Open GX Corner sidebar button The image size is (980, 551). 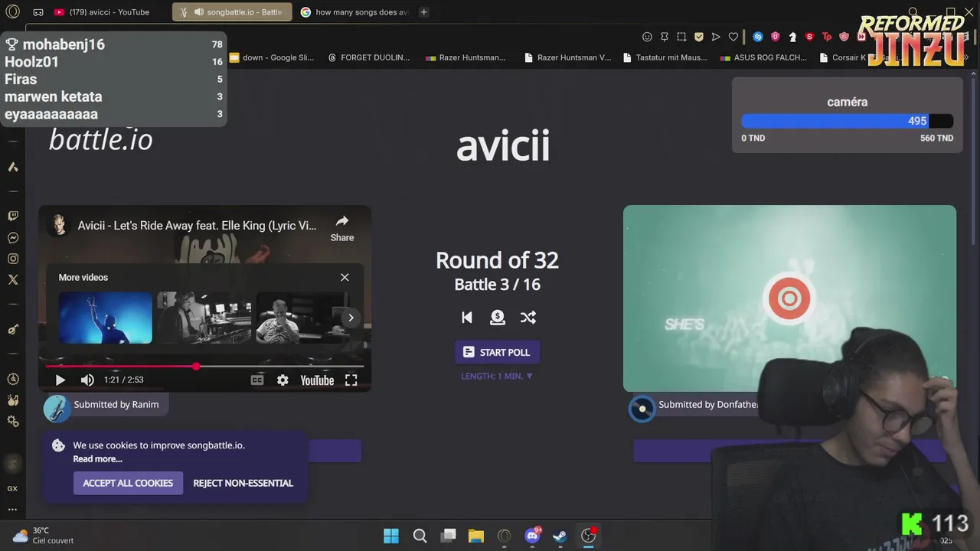click(x=12, y=488)
